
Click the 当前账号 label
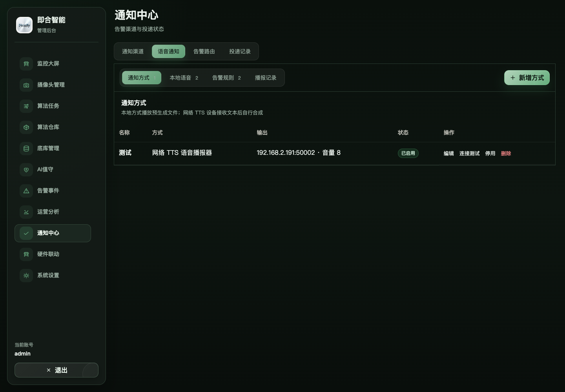[x=24, y=345]
